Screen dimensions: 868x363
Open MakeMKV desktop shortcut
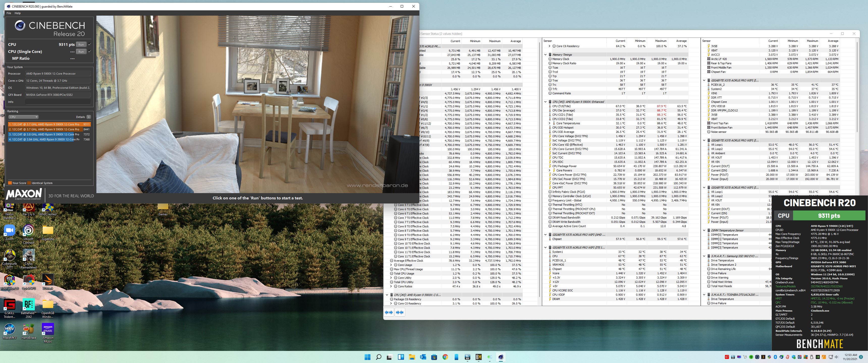pyautogui.click(x=9, y=331)
